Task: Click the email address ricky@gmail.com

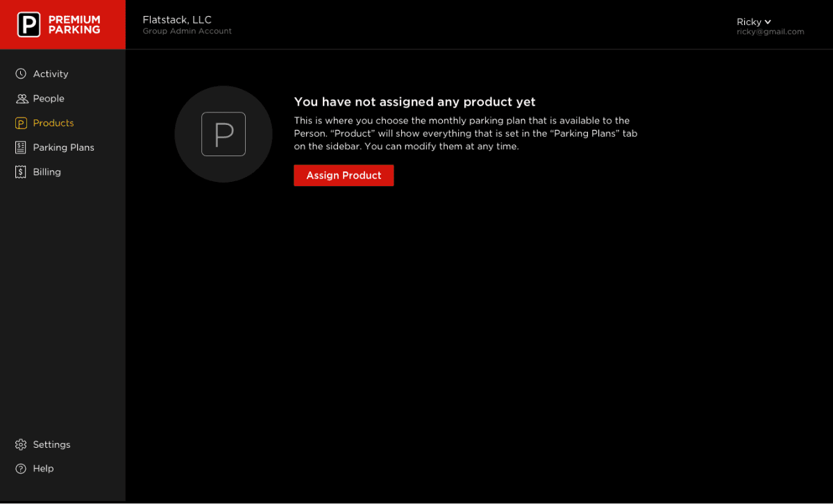Action: click(x=770, y=31)
